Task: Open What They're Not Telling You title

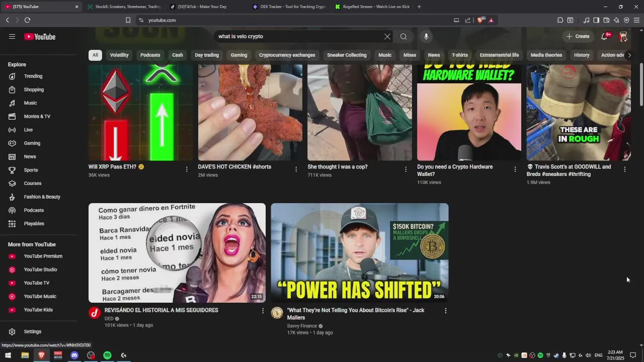Action: point(356,314)
